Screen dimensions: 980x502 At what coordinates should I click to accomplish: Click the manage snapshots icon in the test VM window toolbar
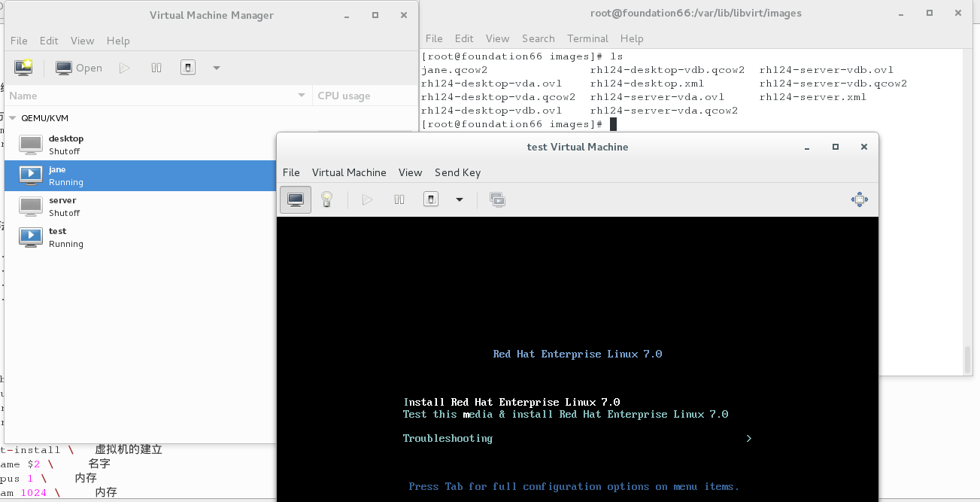pos(497,199)
